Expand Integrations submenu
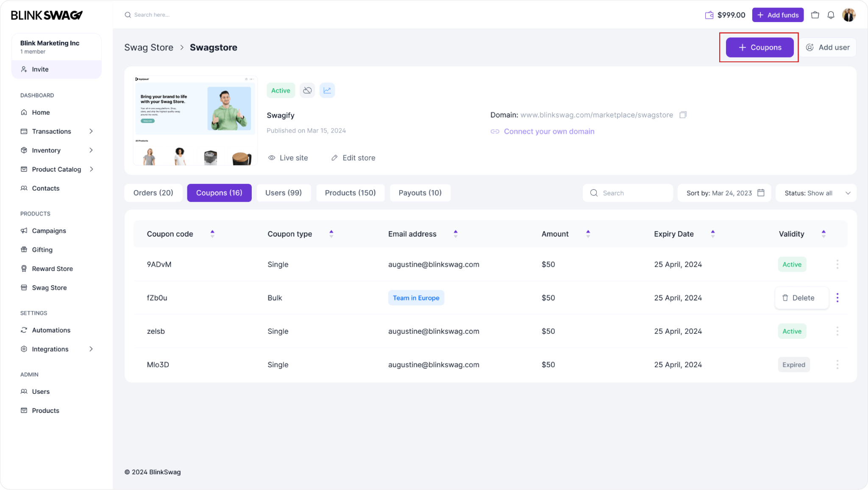This screenshot has width=868, height=490. (91, 349)
